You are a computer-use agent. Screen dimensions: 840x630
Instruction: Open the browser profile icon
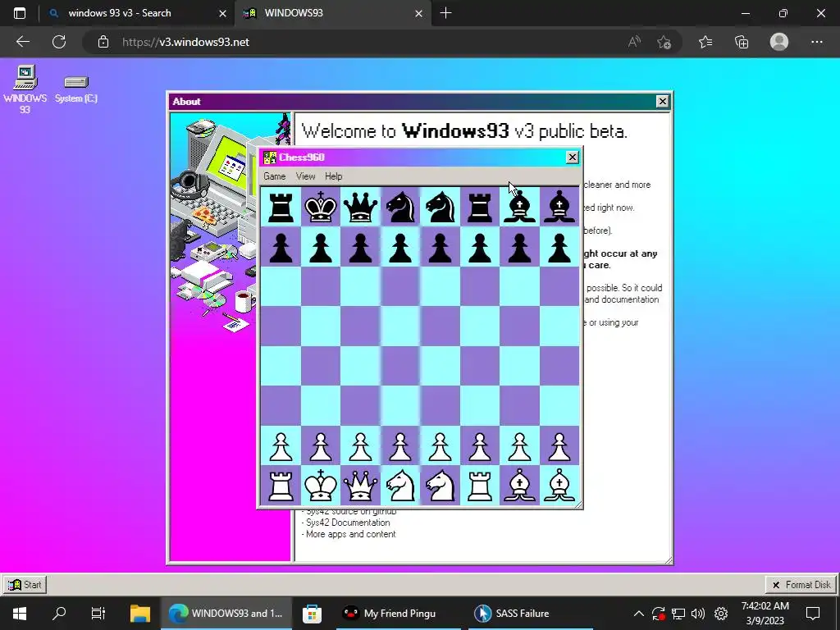click(779, 42)
